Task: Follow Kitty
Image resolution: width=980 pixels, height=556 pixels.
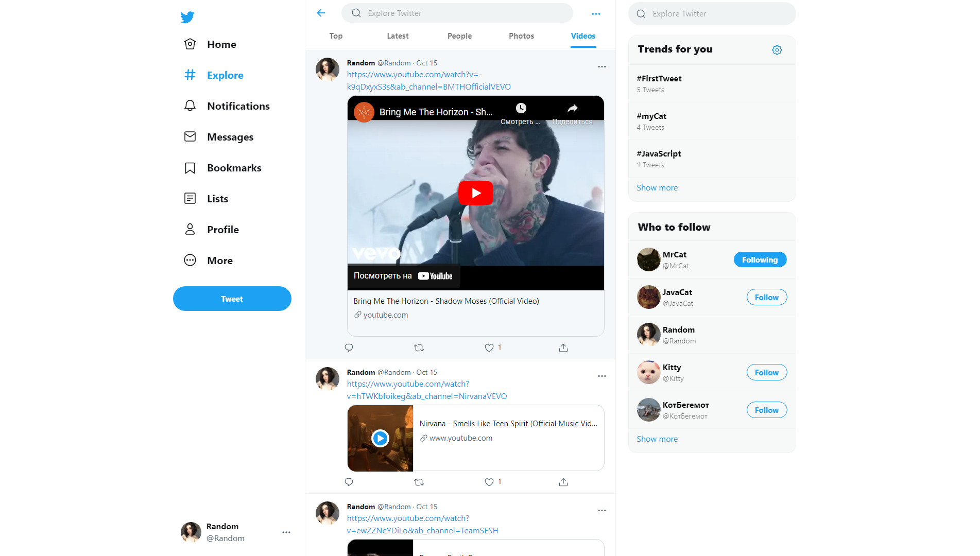Action: click(x=767, y=373)
